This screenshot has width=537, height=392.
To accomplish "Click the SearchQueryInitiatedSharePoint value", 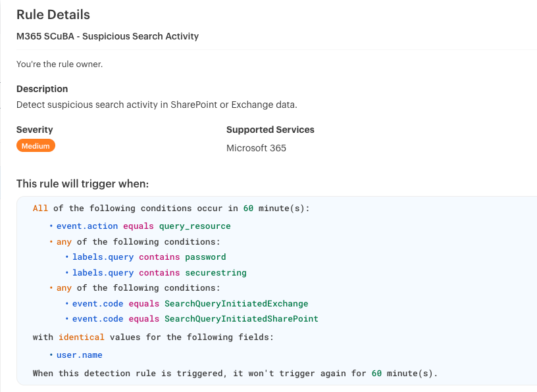I will tap(242, 319).
